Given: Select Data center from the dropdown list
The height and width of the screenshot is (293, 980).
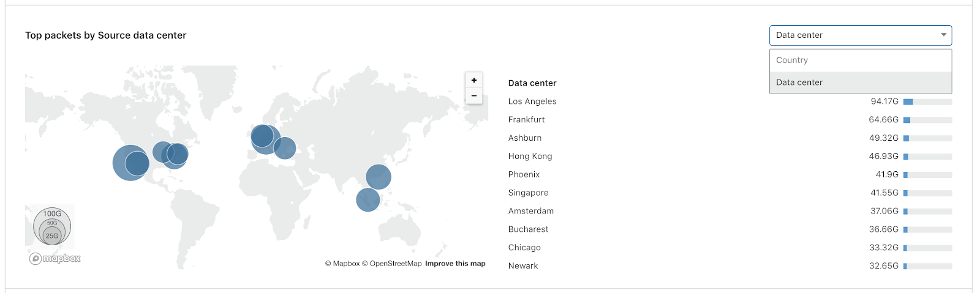Looking at the screenshot, I should point(861,83).
